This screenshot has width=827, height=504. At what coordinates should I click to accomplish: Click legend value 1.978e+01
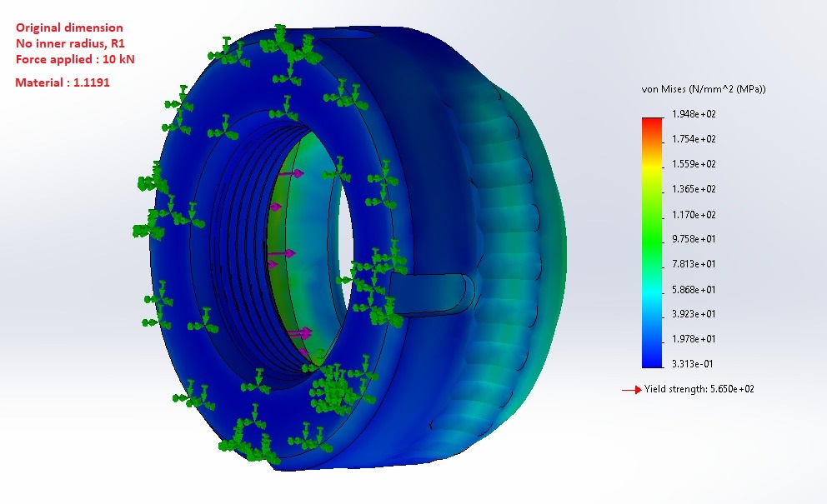(694, 338)
